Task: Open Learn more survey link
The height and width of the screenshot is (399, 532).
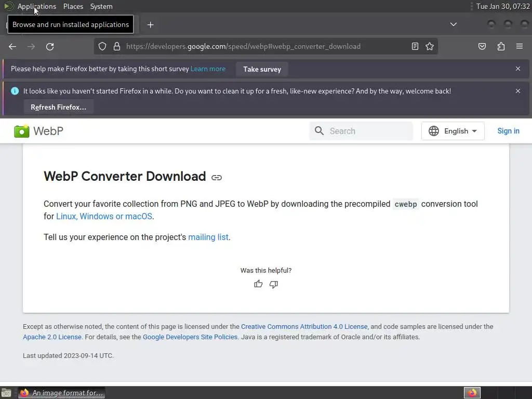Action: [208, 69]
